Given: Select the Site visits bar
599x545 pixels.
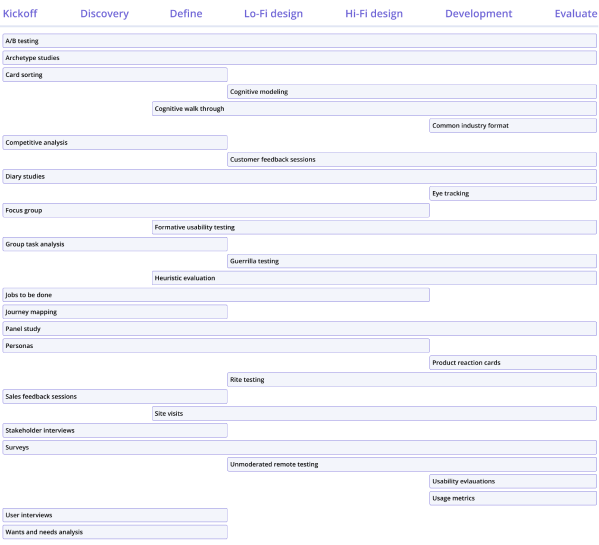Looking at the screenshot, I should (374, 414).
